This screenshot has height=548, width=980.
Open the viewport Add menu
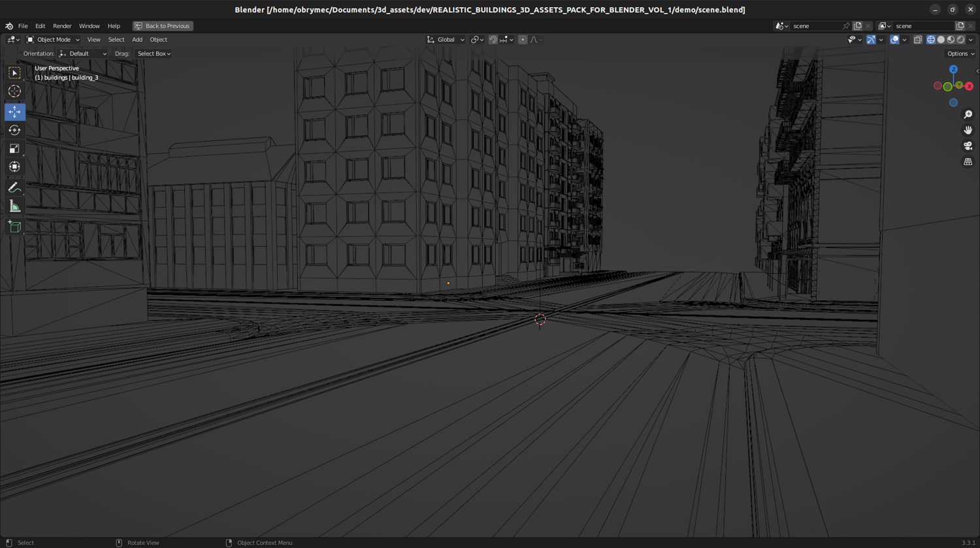(x=137, y=40)
